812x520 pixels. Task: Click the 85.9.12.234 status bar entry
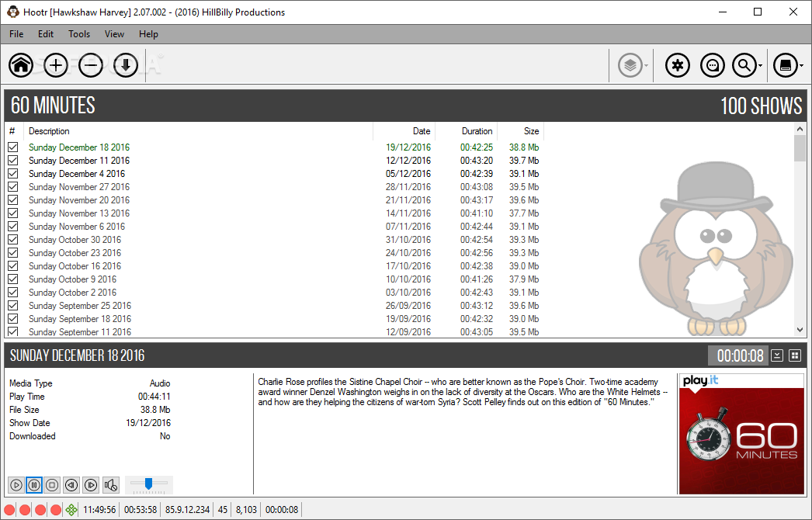(187, 510)
